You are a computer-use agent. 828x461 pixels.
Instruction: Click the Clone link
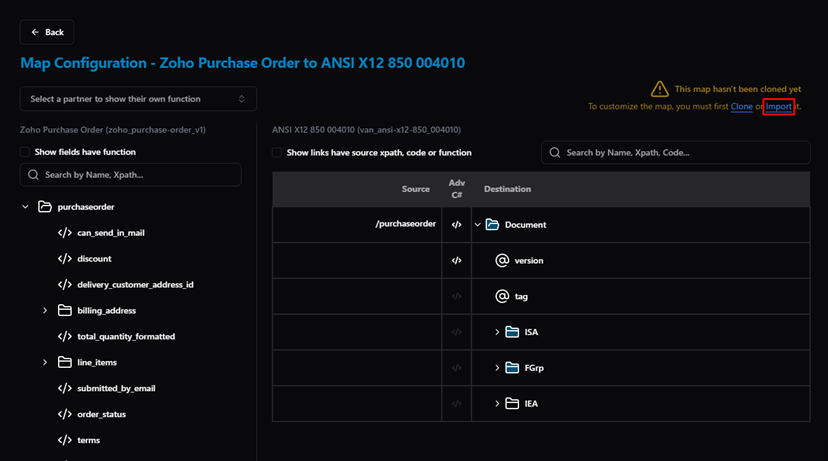[741, 107]
